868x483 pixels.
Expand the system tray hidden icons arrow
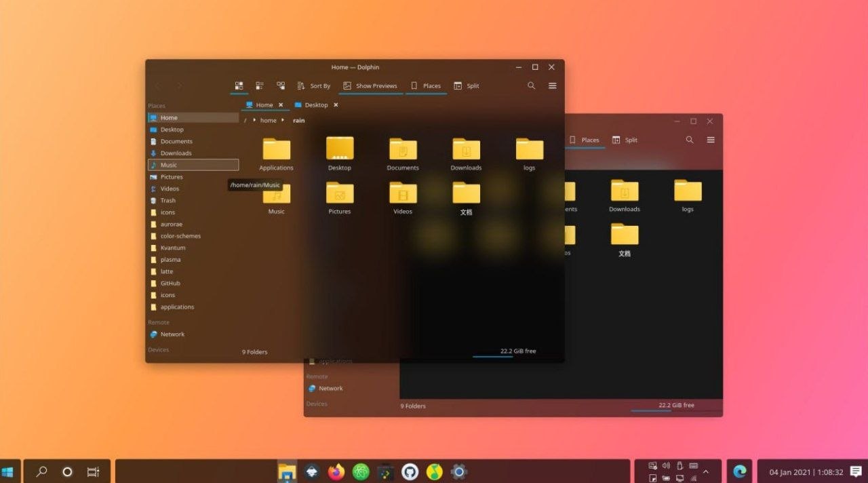(706, 471)
